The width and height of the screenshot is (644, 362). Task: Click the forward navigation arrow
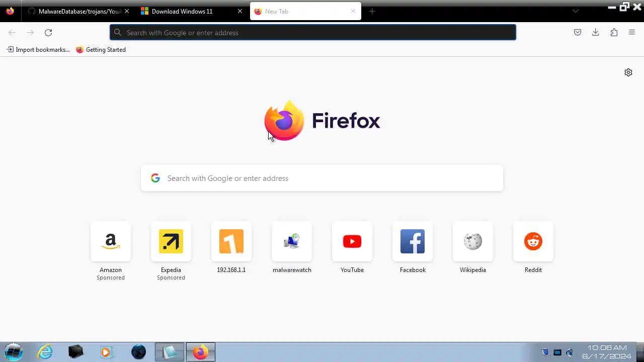(30, 33)
